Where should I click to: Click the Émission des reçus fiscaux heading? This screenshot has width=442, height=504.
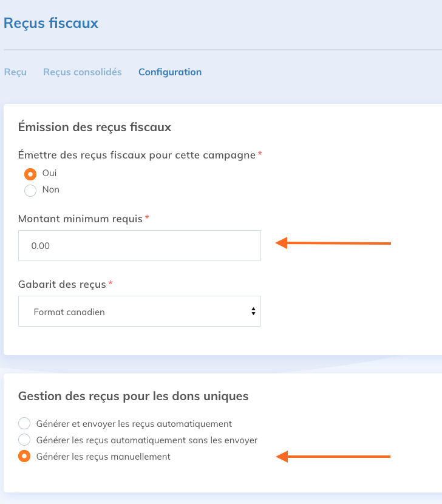pos(95,127)
